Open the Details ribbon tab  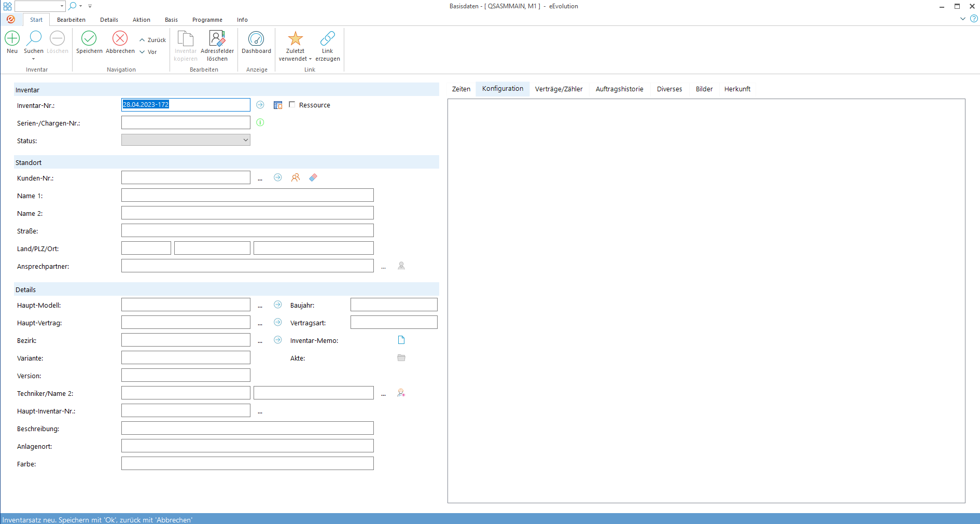(109, 20)
